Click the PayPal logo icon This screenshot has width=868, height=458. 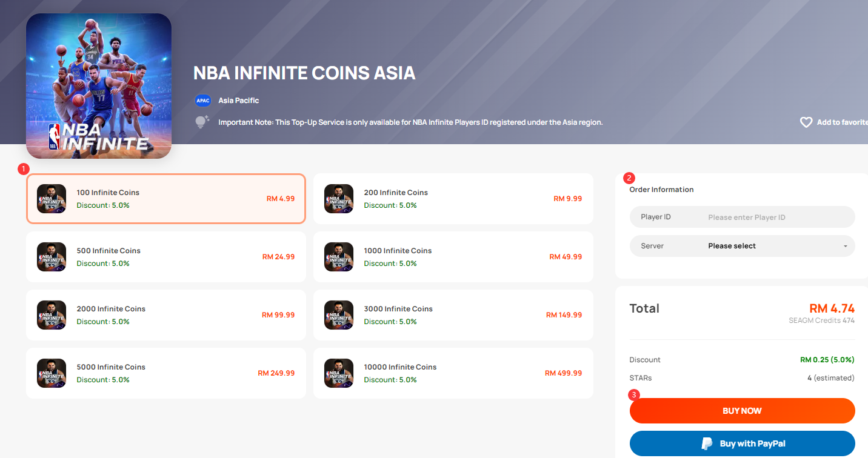click(x=707, y=443)
